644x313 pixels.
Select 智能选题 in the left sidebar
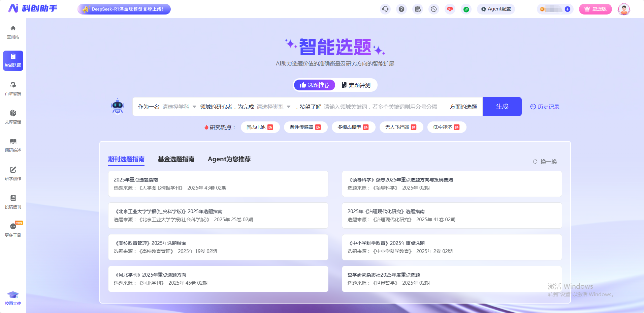pyautogui.click(x=13, y=61)
